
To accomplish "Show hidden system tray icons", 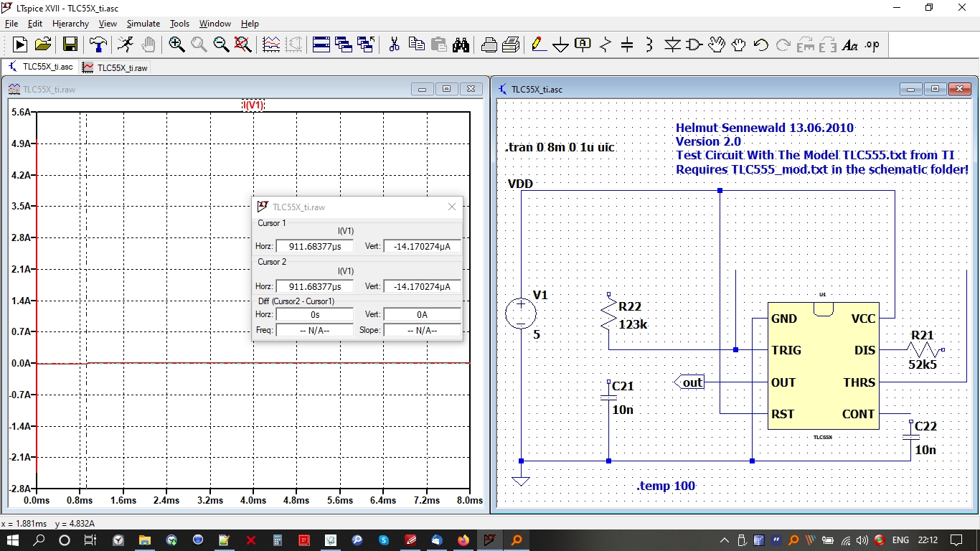I will [x=725, y=540].
